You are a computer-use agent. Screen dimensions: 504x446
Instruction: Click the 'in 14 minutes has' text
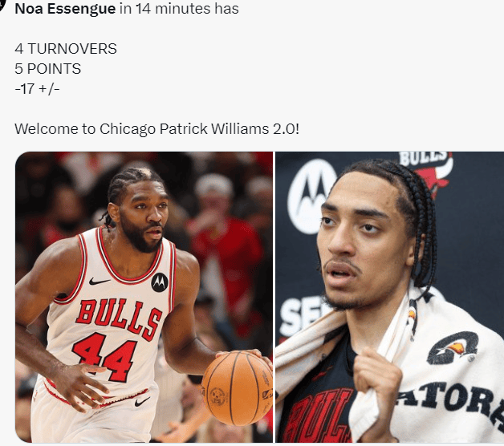click(x=179, y=9)
